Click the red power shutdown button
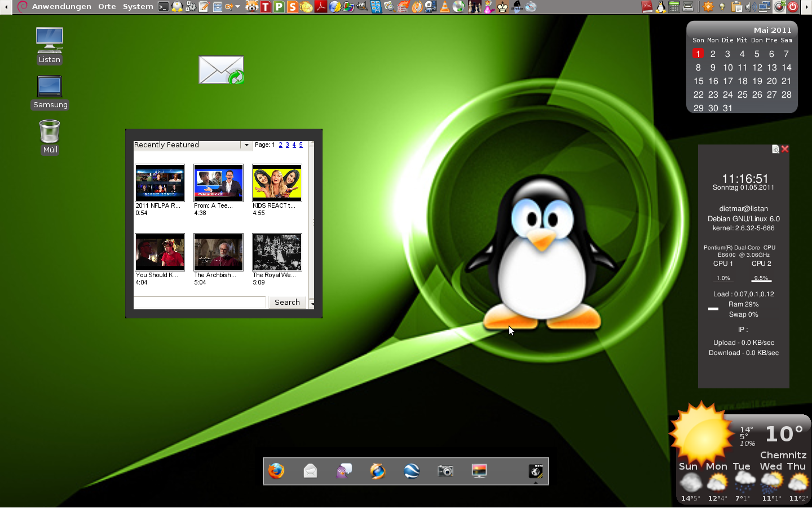The height and width of the screenshot is (508, 812). (x=793, y=7)
